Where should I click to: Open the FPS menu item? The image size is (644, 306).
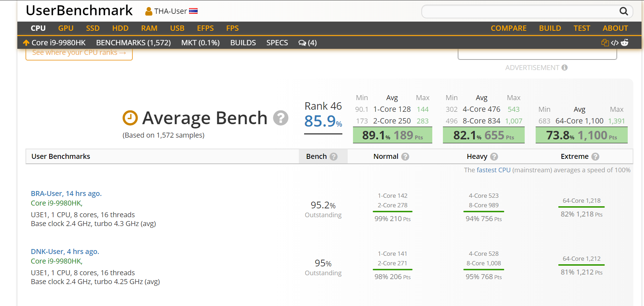coord(233,28)
